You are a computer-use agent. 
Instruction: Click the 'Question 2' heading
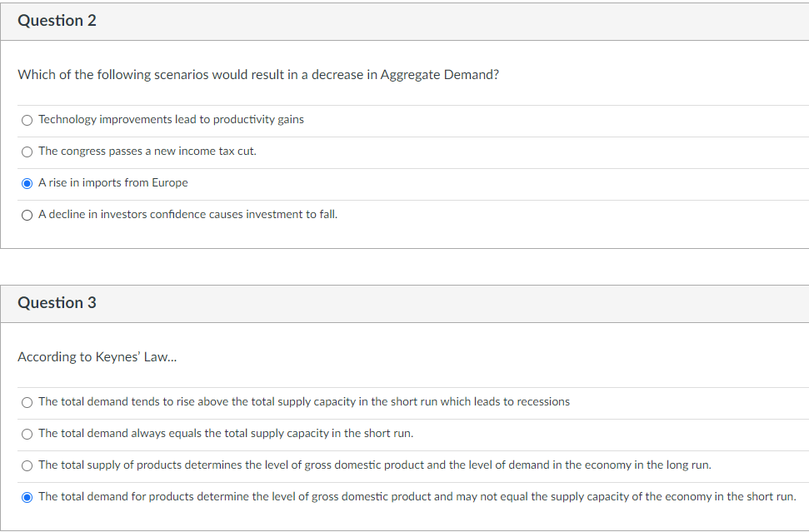click(x=57, y=21)
